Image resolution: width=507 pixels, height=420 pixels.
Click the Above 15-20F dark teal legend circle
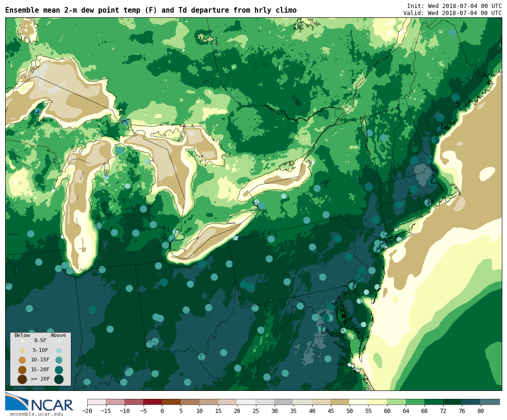[59, 370]
